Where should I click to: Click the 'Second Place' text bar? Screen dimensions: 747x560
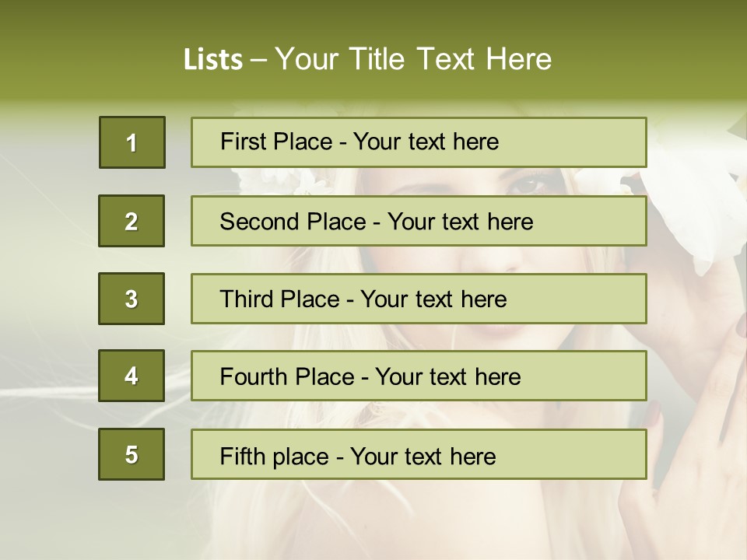pos(419,221)
